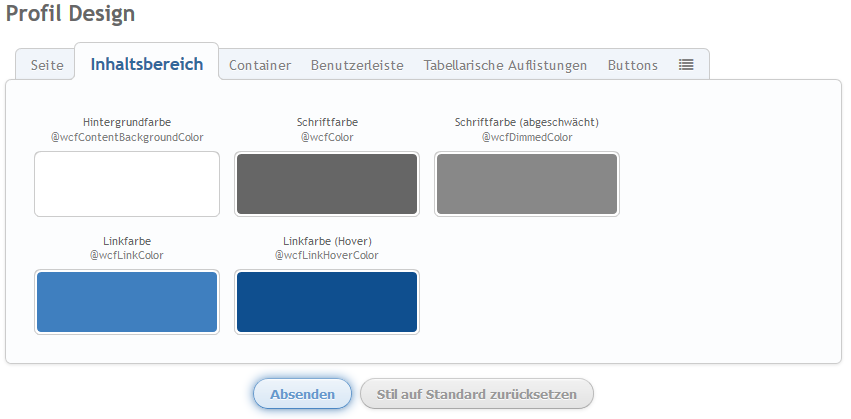Switch to the Seite tab

tap(47, 65)
